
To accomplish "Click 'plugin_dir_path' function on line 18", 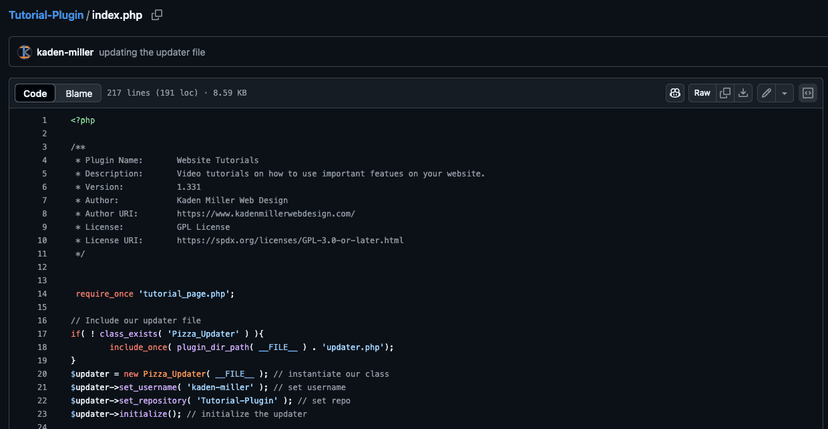I will pyautogui.click(x=213, y=347).
